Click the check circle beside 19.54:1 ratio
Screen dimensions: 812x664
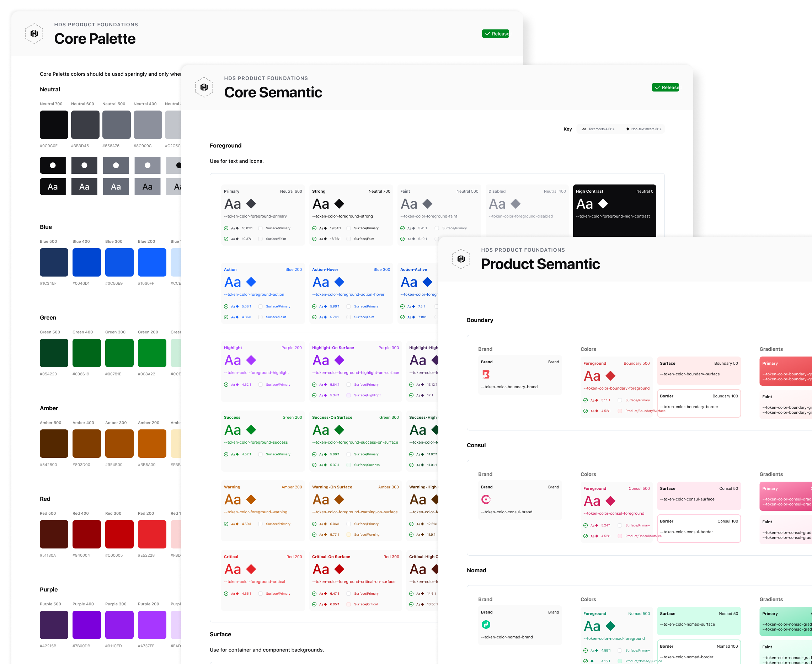coord(314,228)
